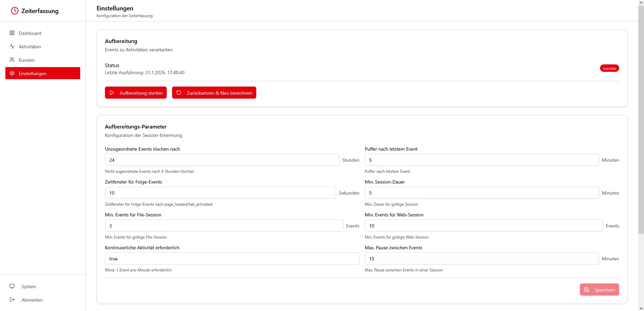644x311 pixels.
Task: Click the Einstellungen gear icon
Action: coord(12,73)
